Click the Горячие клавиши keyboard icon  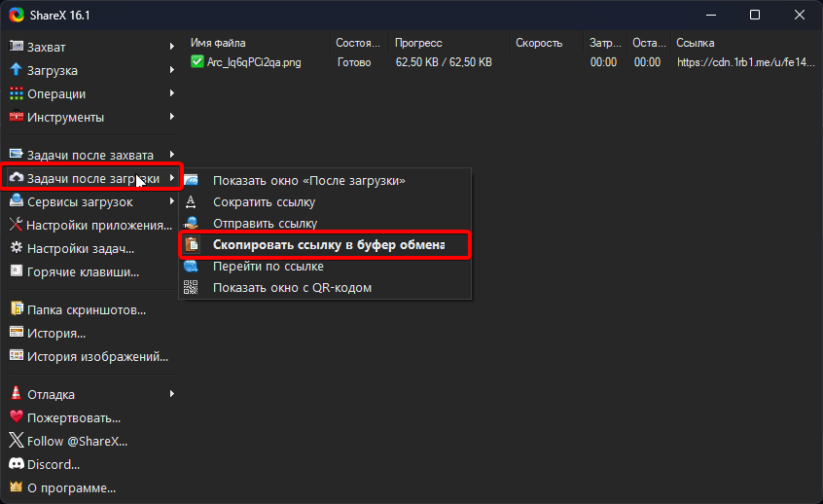[x=17, y=270]
